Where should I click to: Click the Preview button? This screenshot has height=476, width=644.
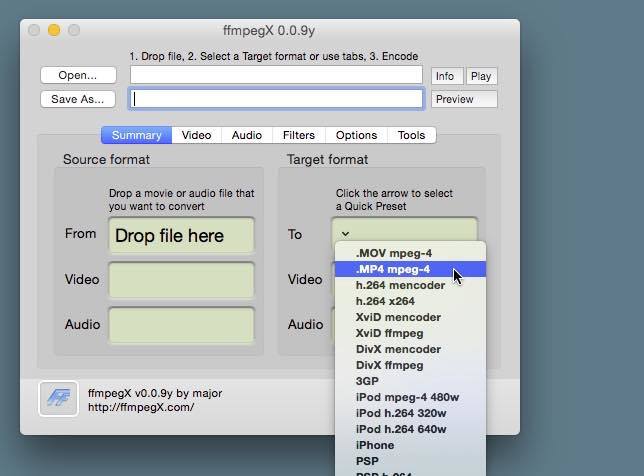click(464, 99)
